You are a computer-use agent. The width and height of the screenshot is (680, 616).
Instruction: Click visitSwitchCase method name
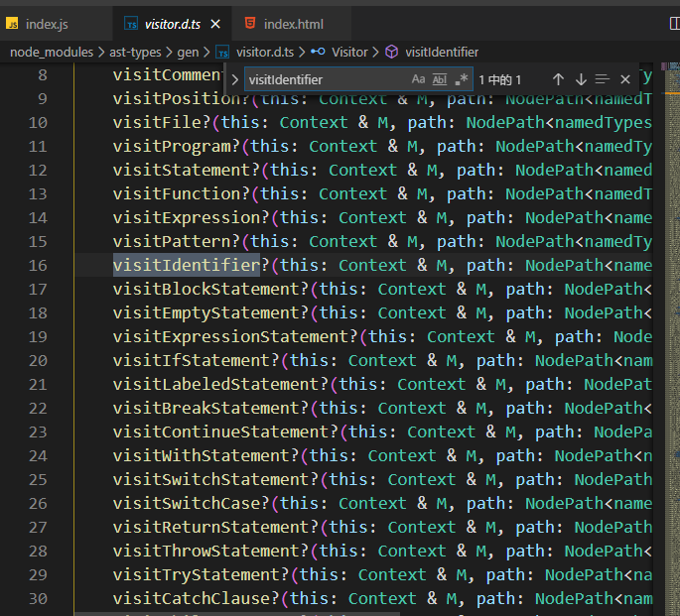pyautogui.click(x=186, y=504)
